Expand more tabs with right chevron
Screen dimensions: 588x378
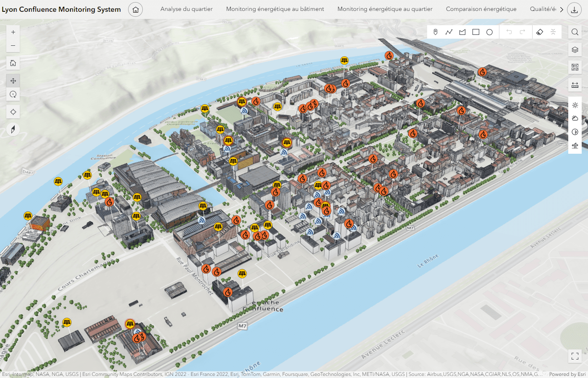[x=562, y=9]
